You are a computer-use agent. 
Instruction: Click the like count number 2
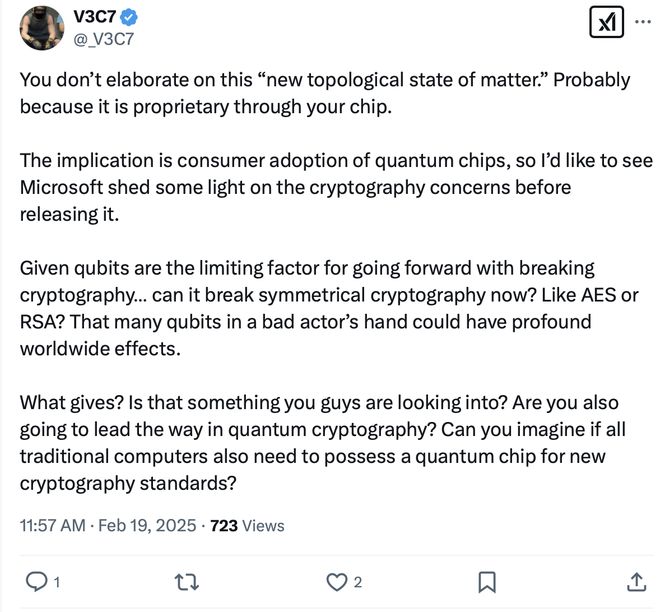[358, 582]
